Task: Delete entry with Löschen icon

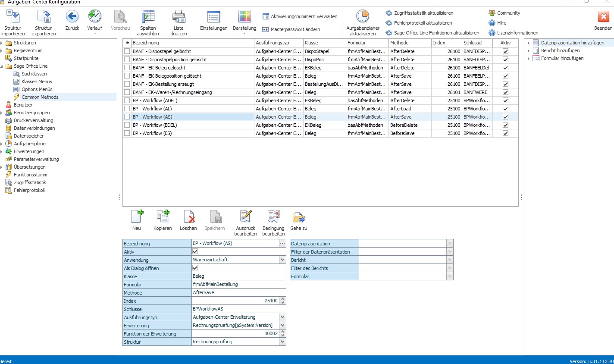Action: 188,217
